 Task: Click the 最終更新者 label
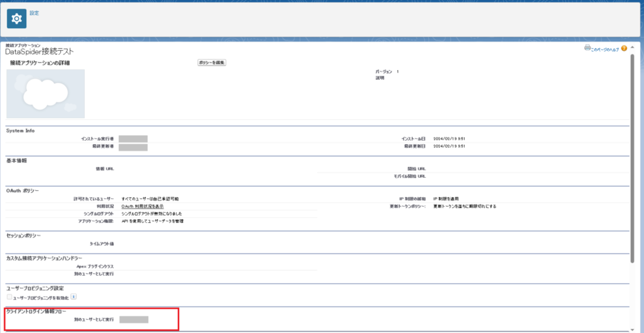coord(102,146)
